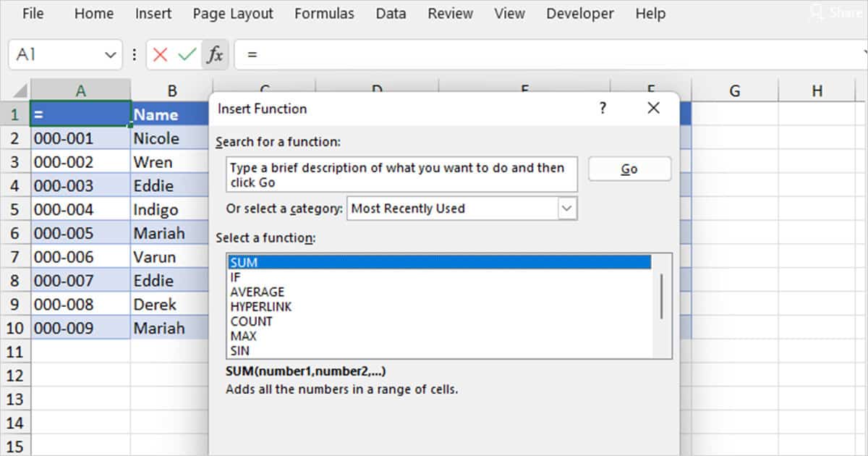Screen dimensions: 868x456
Task: Click the Select All corner triangle
Action: (x=20, y=91)
